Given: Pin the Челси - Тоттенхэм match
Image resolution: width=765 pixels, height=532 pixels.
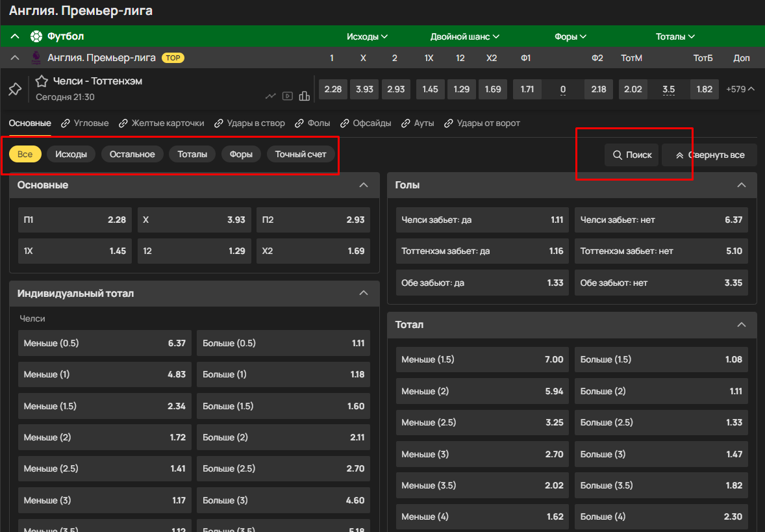Looking at the screenshot, I should coord(15,90).
